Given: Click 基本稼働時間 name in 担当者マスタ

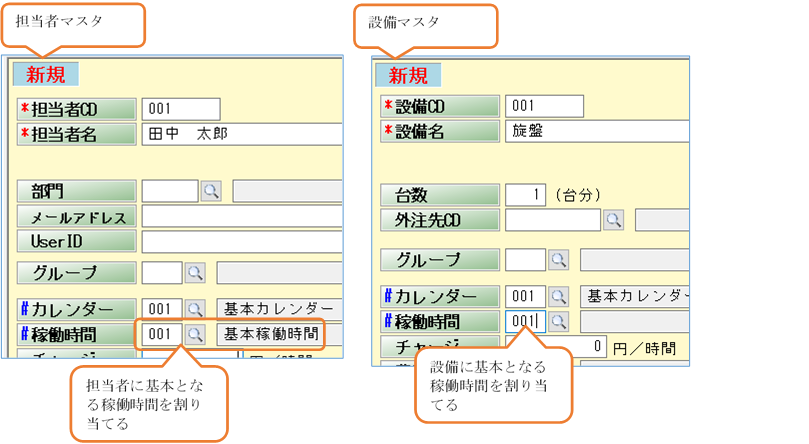Looking at the screenshot, I should [x=271, y=334].
